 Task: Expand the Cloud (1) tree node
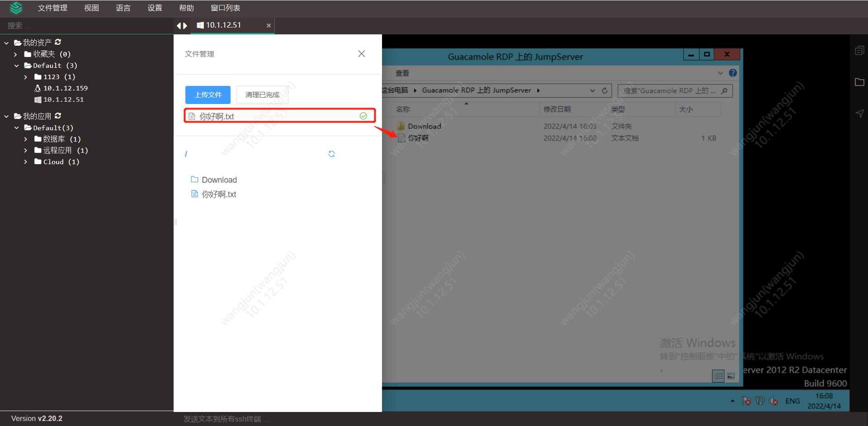click(x=26, y=161)
